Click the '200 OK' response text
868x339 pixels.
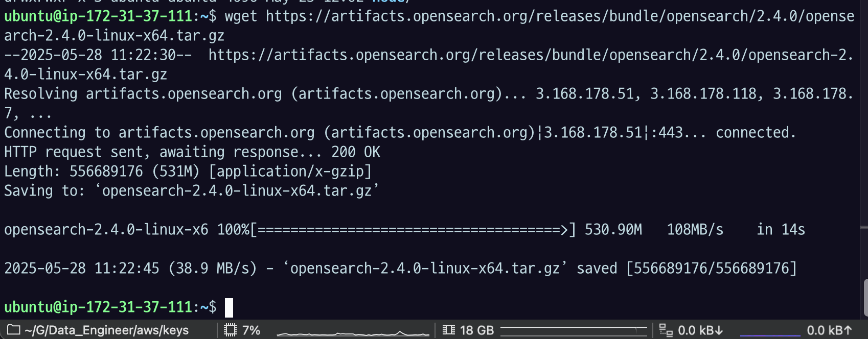coord(356,152)
